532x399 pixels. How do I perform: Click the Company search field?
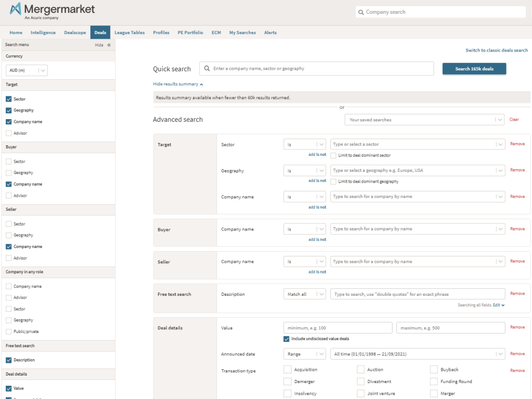(x=440, y=12)
